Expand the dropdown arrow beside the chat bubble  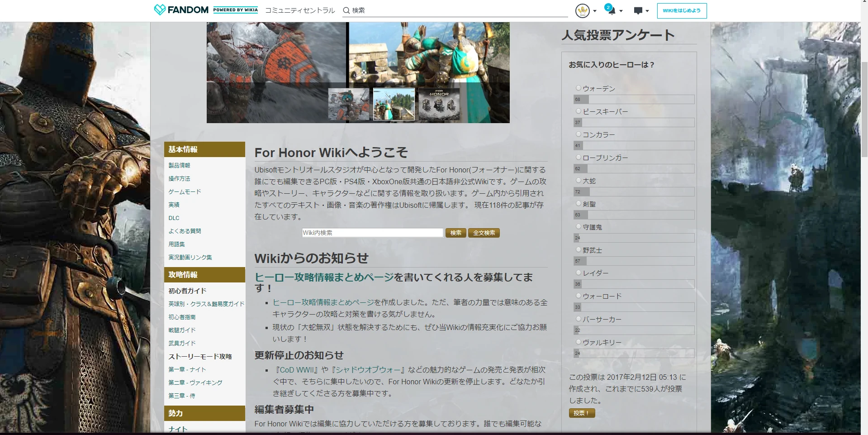(647, 11)
